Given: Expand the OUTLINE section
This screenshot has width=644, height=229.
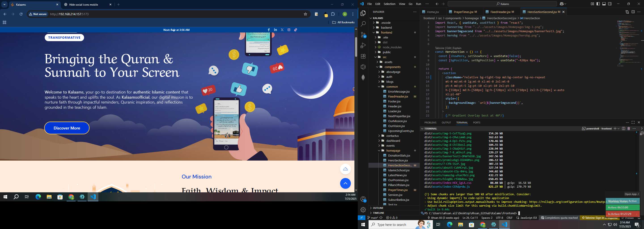Looking at the screenshot, I should (394, 208).
